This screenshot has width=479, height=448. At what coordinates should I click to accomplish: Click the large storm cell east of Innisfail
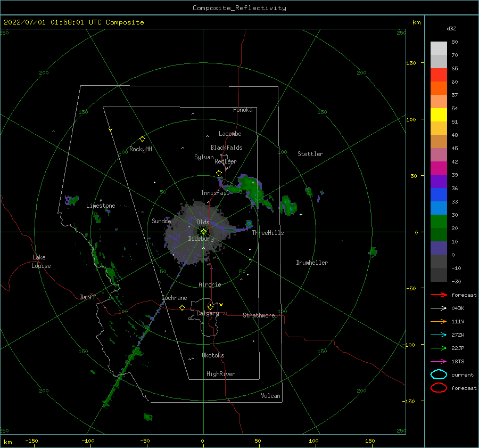(251, 190)
